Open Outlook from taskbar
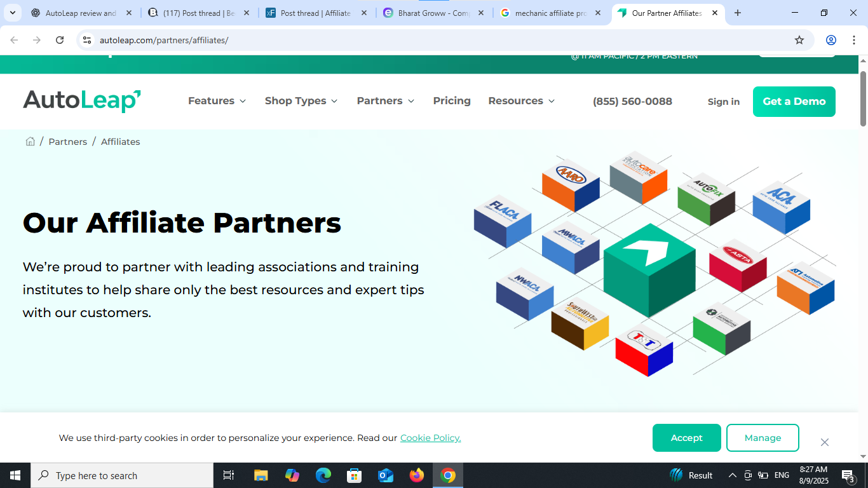This screenshot has height=488, width=868. coord(386,475)
